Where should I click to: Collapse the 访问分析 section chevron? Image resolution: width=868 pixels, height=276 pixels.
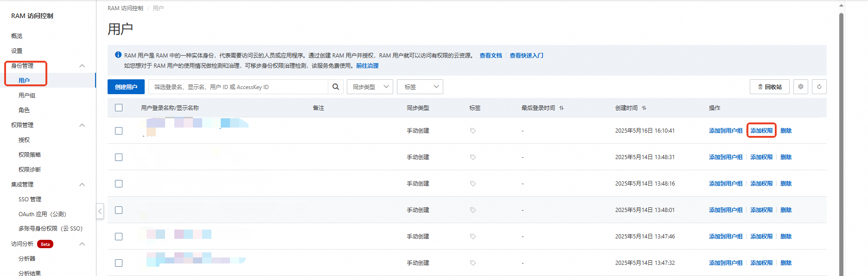pyautogui.click(x=82, y=244)
